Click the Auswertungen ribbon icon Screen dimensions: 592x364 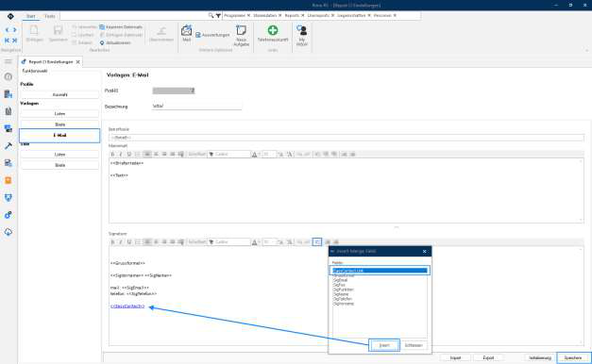[x=212, y=35]
